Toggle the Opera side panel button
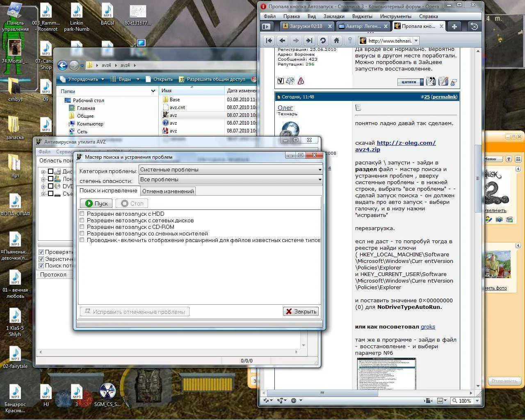The image size is (525, 420). (x=266, y=26)
